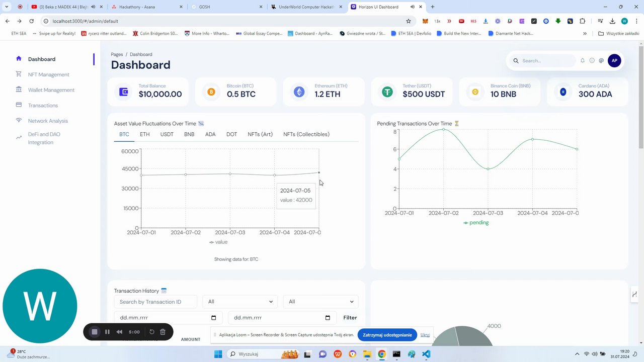Open the ETH SEA bookmark
This screenshot has height=362, width=644.
[19, 34]
